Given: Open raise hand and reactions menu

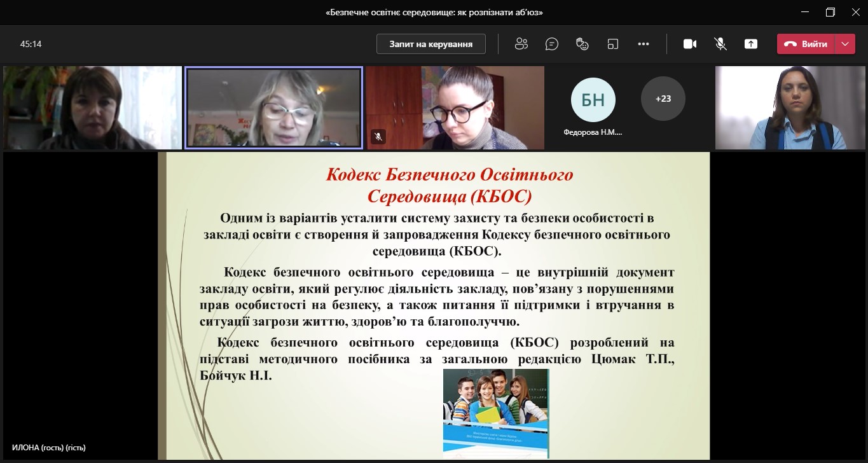Looking at the screenshot, I should (x=582, y=44).
